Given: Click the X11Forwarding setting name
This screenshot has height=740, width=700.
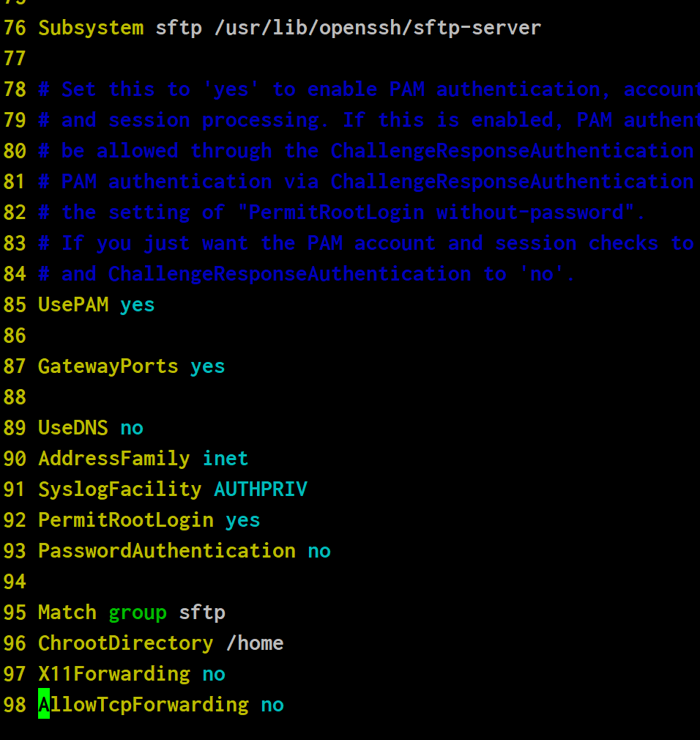Looking at the screenshot, I should click(114, 674).
